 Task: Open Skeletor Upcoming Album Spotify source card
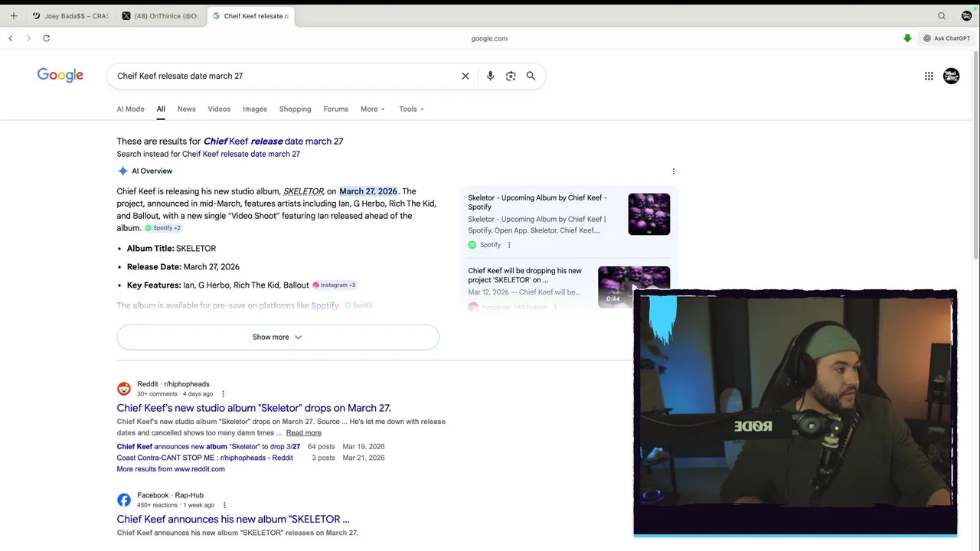point(569,220)
